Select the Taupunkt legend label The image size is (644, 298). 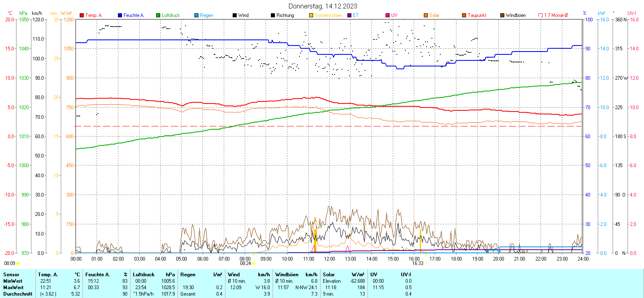tap(477, 15)
